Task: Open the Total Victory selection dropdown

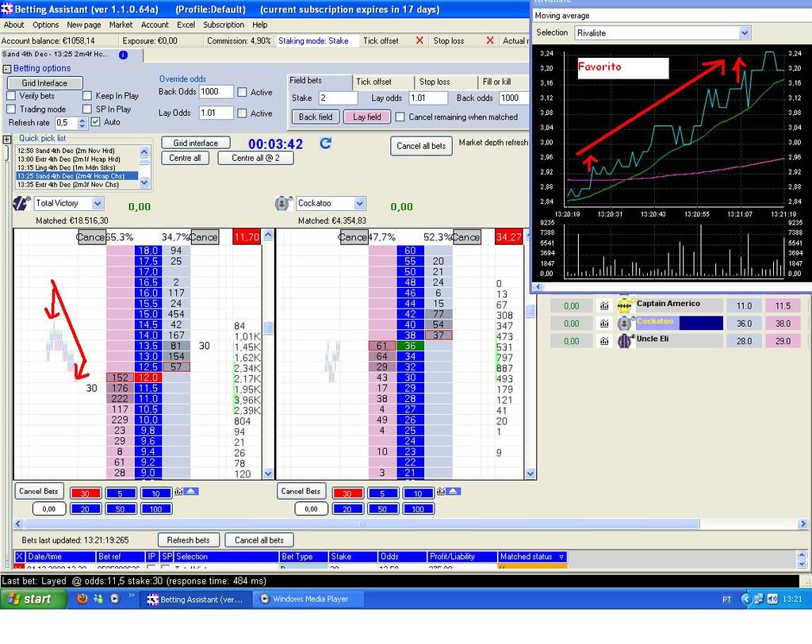Action: [98, 203]
